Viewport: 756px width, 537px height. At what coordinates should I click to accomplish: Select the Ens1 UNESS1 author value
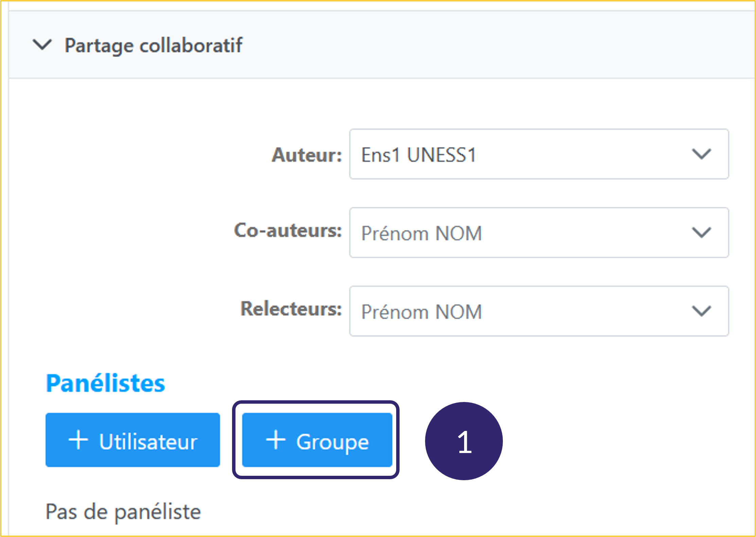[419, 155]
